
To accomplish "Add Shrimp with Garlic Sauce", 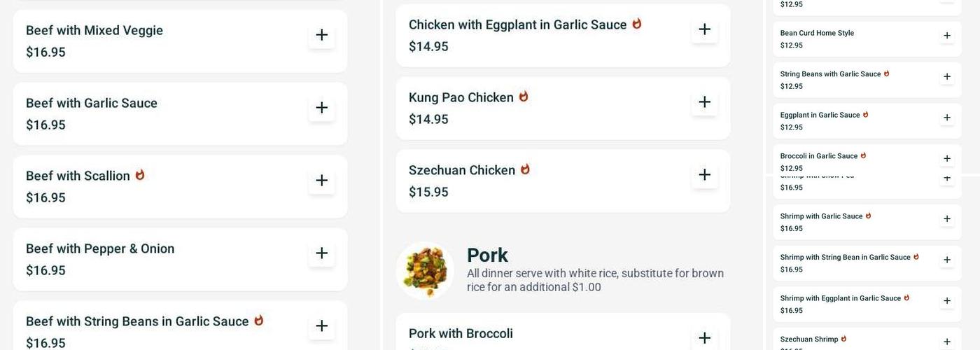I will pos(947,219).
